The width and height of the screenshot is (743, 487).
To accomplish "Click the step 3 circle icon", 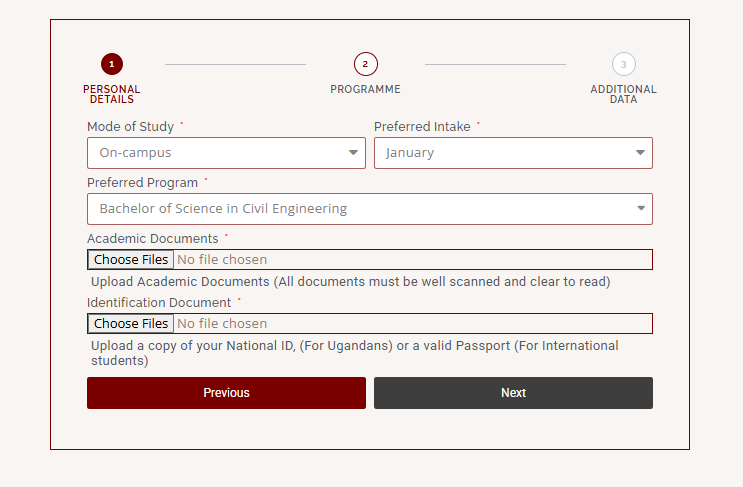I will point(623,64).
